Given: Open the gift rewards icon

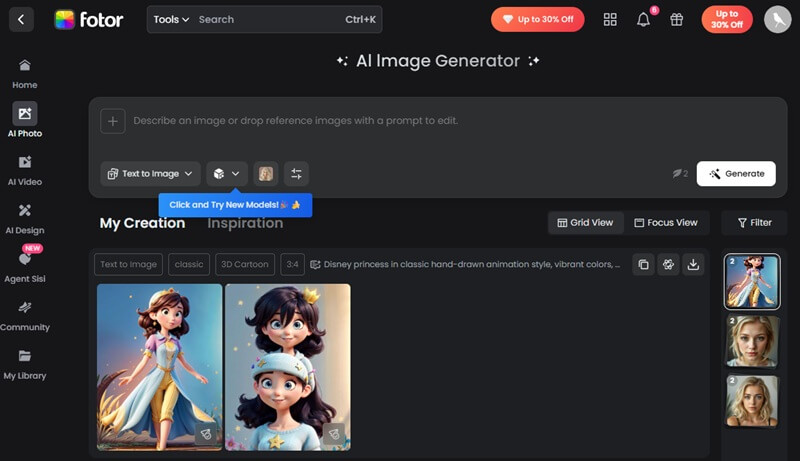Looking at the screenshot, I should (677, 19).
